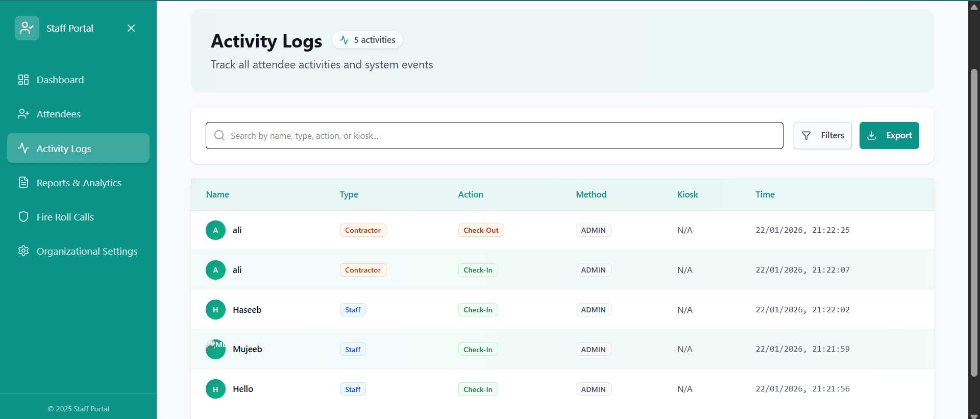980x419 pixels.
Task: Click the name Haseeb
Action: (x=247, y=310)
